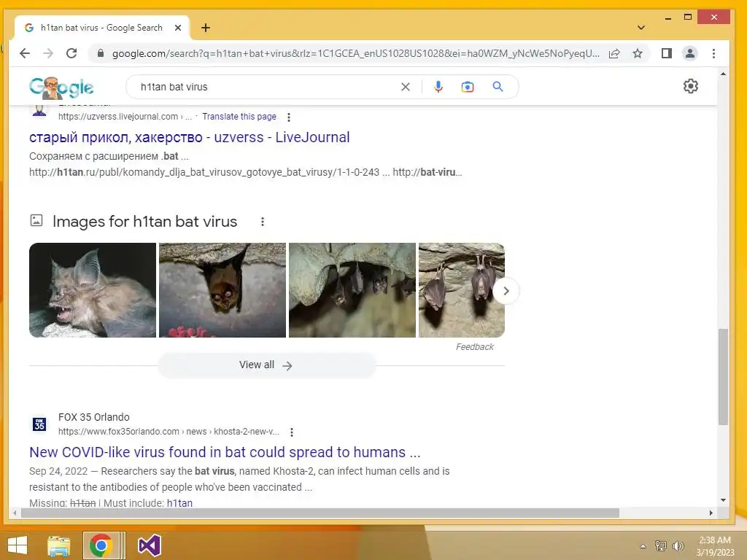Image resolution: width=747 pixels, height=560 pixels.
Task: Open Google quick settings gear
Action: coord(691,86)
